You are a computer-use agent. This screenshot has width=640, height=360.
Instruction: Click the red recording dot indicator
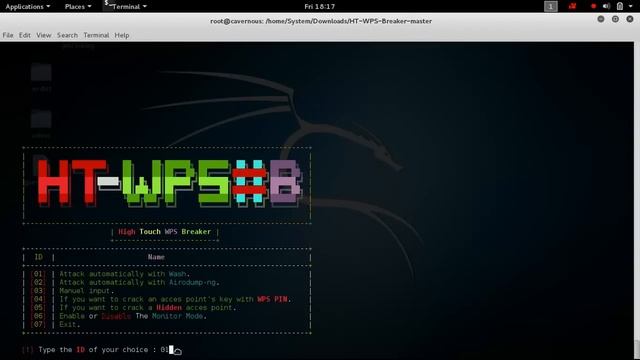coord(593,7)
